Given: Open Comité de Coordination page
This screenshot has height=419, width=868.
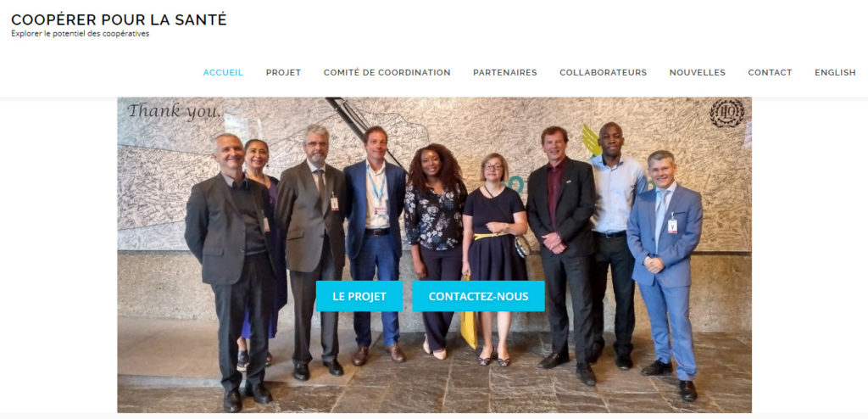Looking at the screenshot, I should (387, 73).
